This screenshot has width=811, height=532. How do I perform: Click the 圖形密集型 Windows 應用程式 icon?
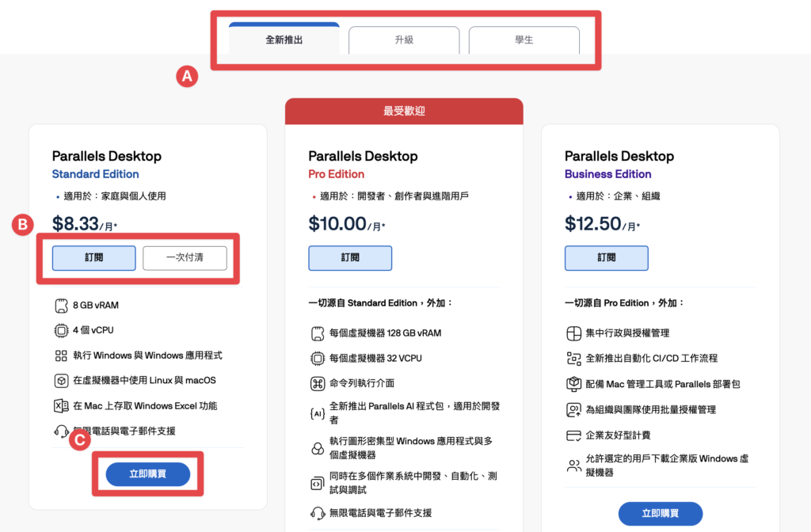(x=318, y=448)
